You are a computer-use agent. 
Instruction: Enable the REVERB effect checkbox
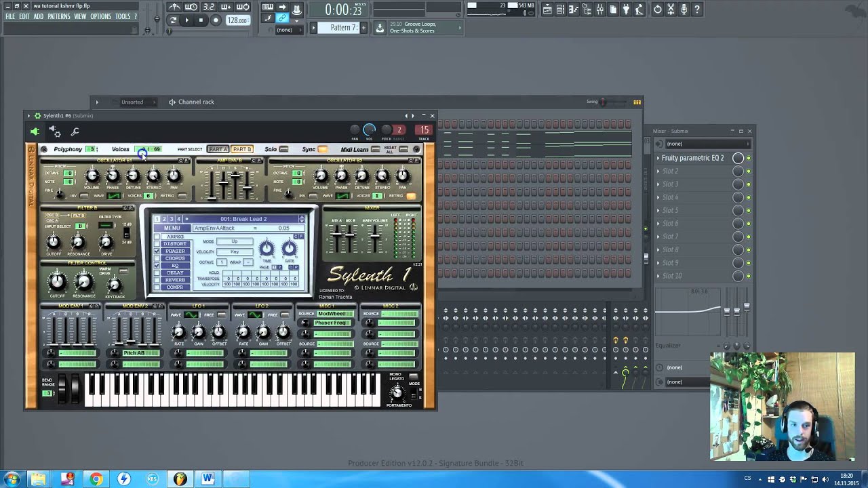(x=157, y=280)
